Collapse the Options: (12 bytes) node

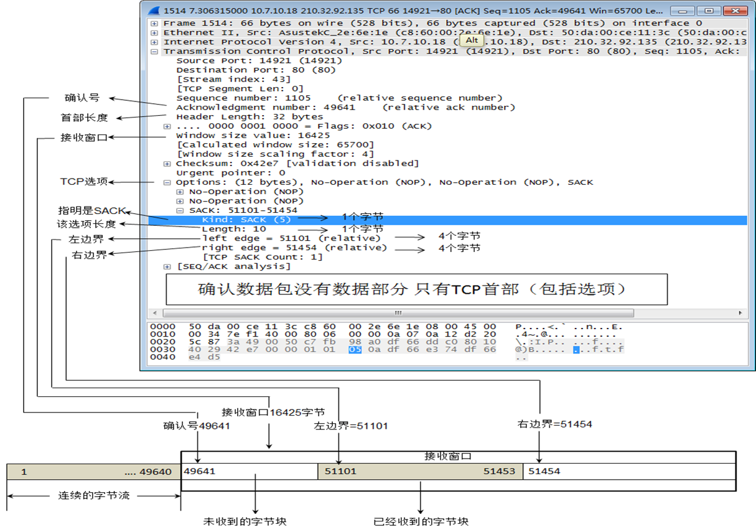pyautogui.click(x=167, y=182)
